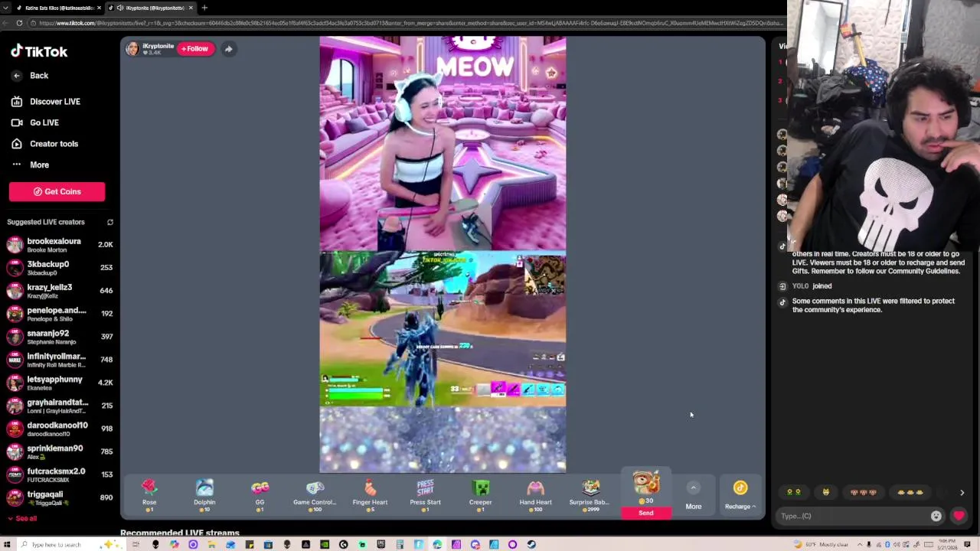Open weather widget in taskbar
This screenshot has height=551, width=980.
click(x=821, y=544)
